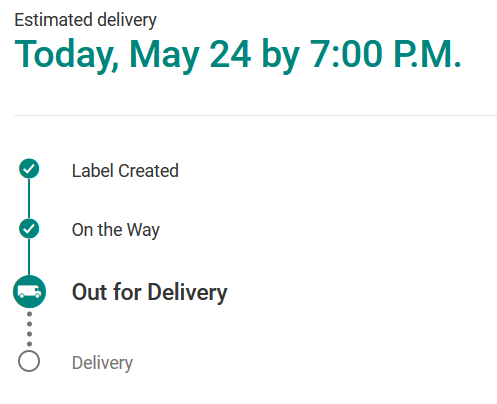Open the Label Created step text
The width and height of the screenshot is (497, 404).
pos(125,171)
